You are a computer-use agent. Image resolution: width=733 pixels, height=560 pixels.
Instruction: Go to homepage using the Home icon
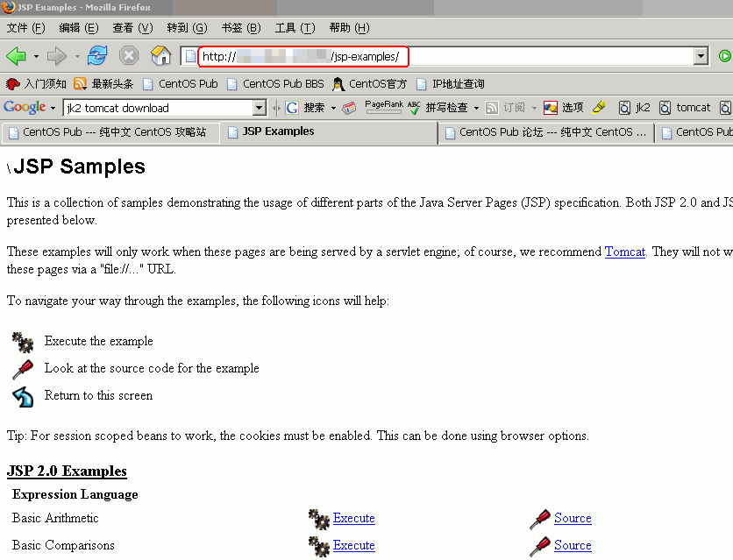(160, 55)
